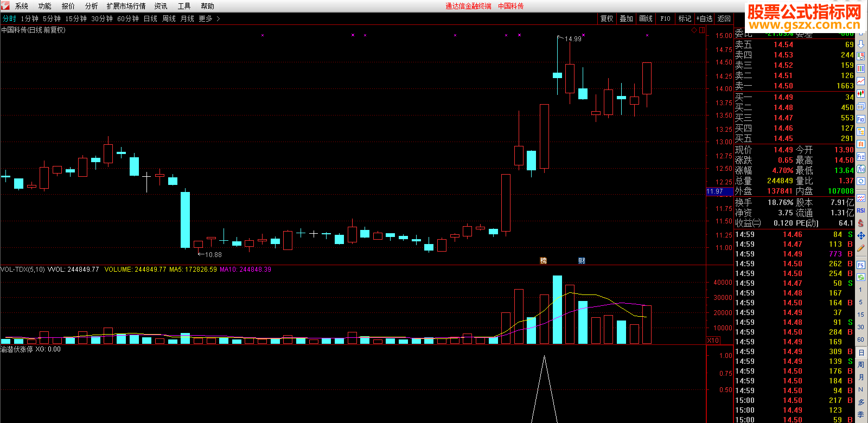Screen dimensions: 868x423
Task: Open the 报价 menu
Action: 68,6
